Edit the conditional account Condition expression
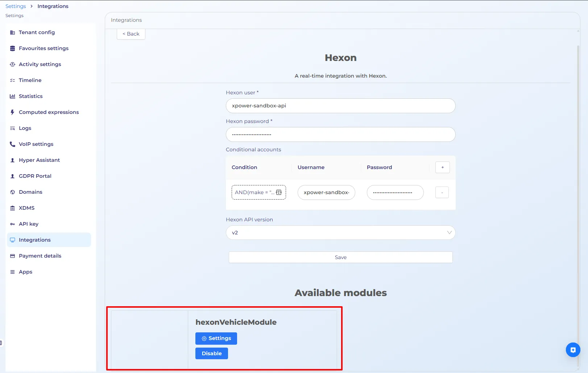588x373 pixels. coord(259,192)
